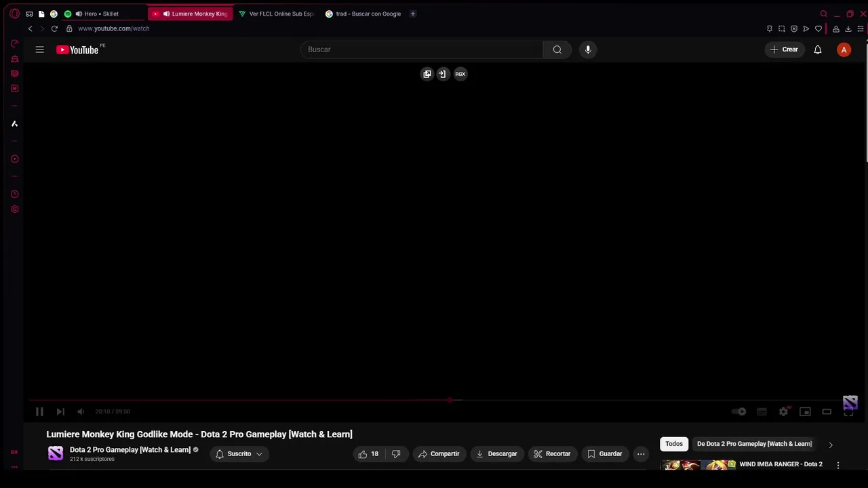Toggle theater mode view
This screenshot has height=488, width=868.
click(x=827, y=411)
